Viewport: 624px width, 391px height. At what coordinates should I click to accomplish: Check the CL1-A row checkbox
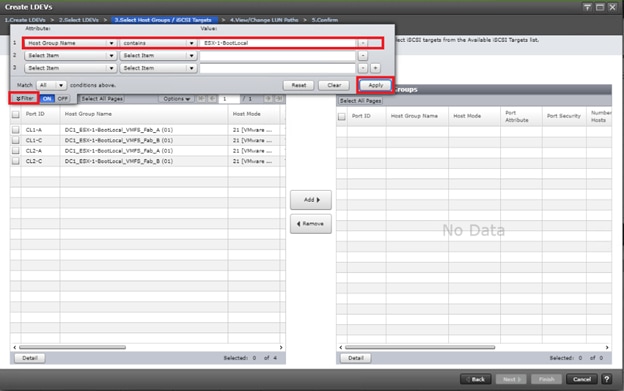[x=16, y=130]
